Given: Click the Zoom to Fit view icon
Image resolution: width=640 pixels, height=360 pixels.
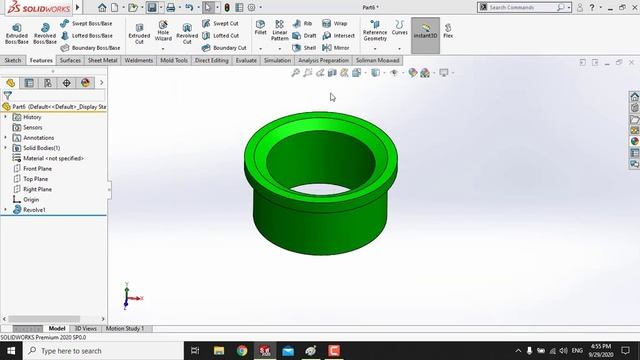Looking at the screenshot, I should tap(296, 73).
